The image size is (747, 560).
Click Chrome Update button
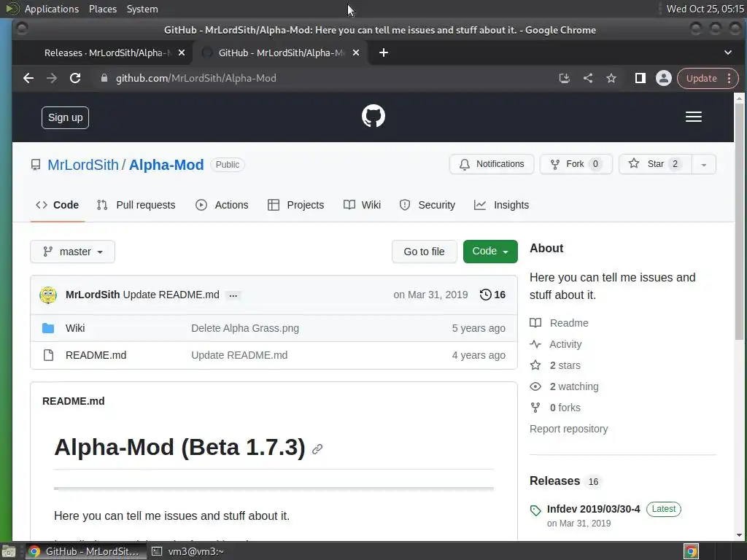[x=701, y=78]
